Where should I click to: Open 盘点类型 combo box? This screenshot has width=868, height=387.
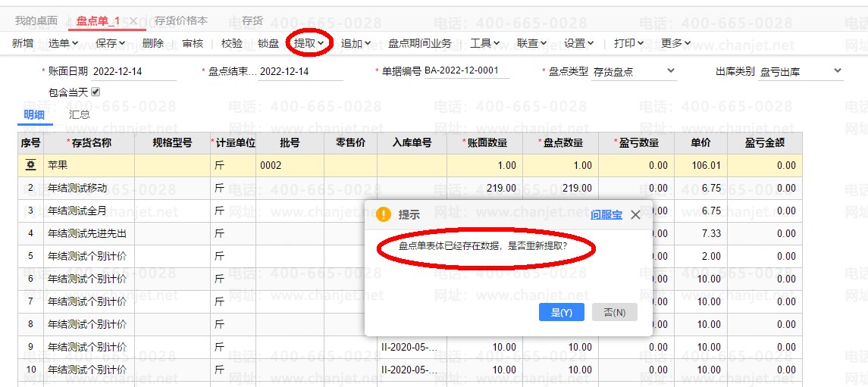click(x=634, y=71)
